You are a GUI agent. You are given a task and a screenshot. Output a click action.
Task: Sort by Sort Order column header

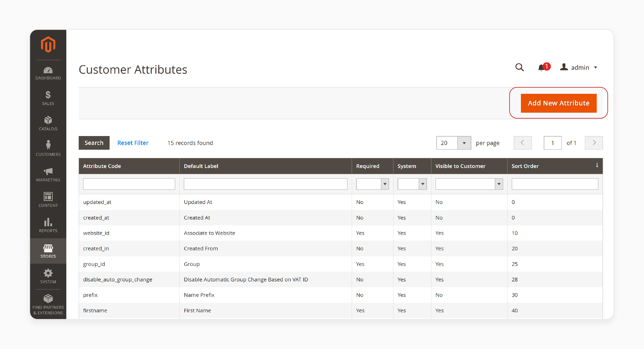(555, 166)
